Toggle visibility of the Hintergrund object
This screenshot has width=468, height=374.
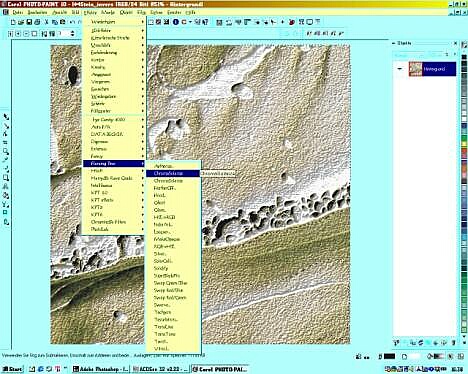tap(400, 69)
